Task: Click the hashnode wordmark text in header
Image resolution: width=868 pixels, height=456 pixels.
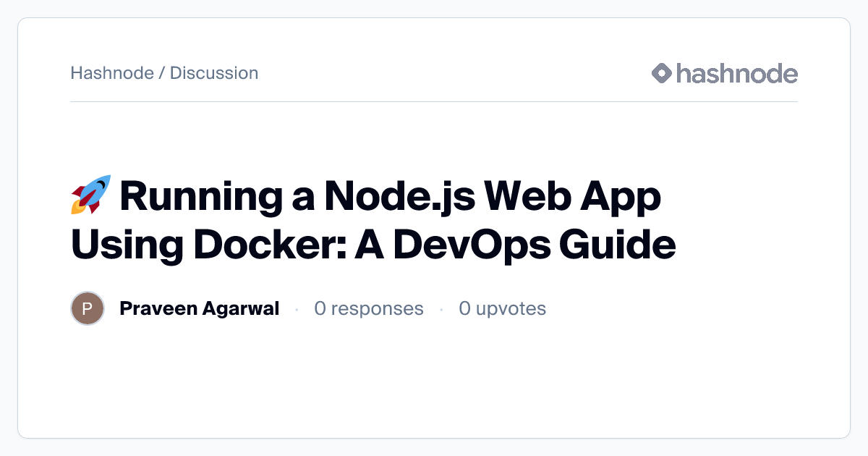Action: click(x=736, y=73)
